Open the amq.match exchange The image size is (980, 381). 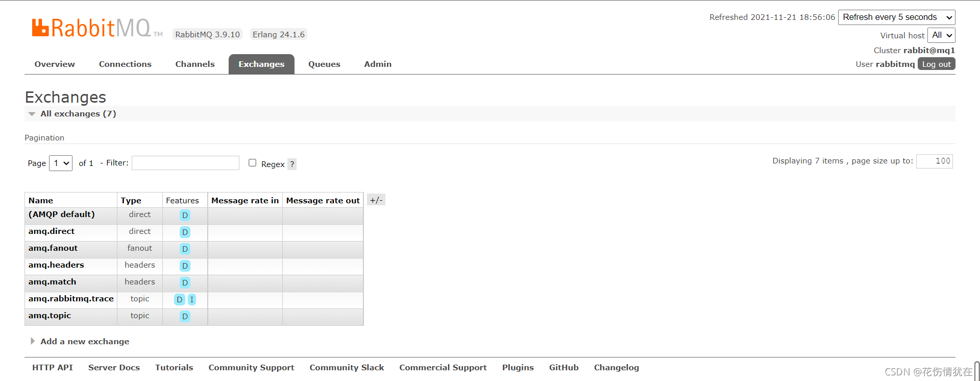[x=52, y=281]
